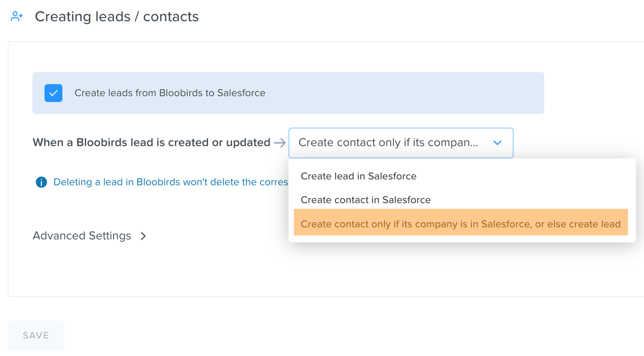The height and width of the screenshot is (356, 644).
Task: Choose highlighted 'or else create lead' option
Action: [461, 224]
